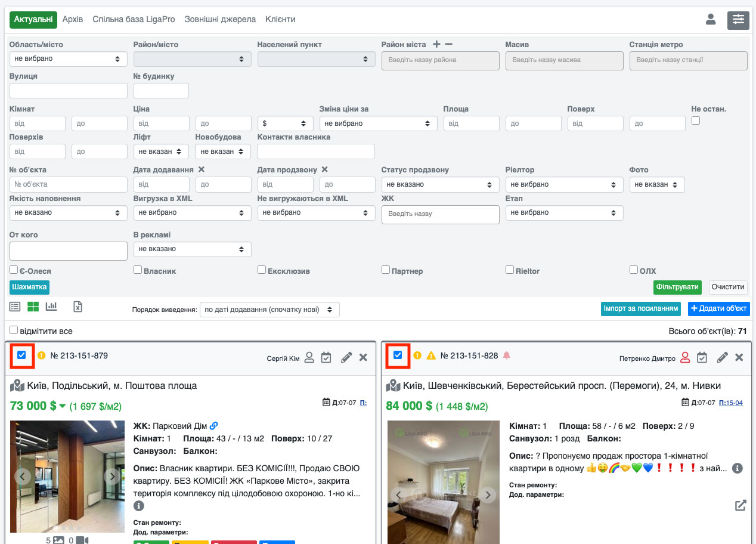Click the Шахматка button
The width and height of the screenshot is (756, 544).
click(x=29, y=287)
